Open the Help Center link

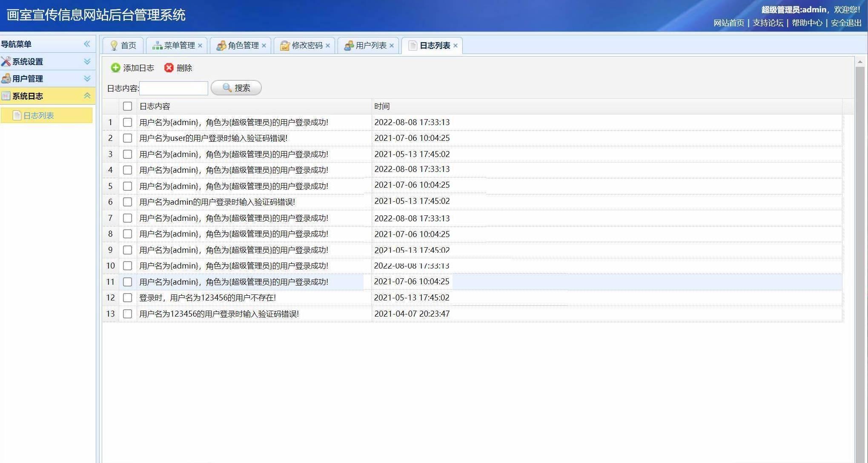(807, 23)
